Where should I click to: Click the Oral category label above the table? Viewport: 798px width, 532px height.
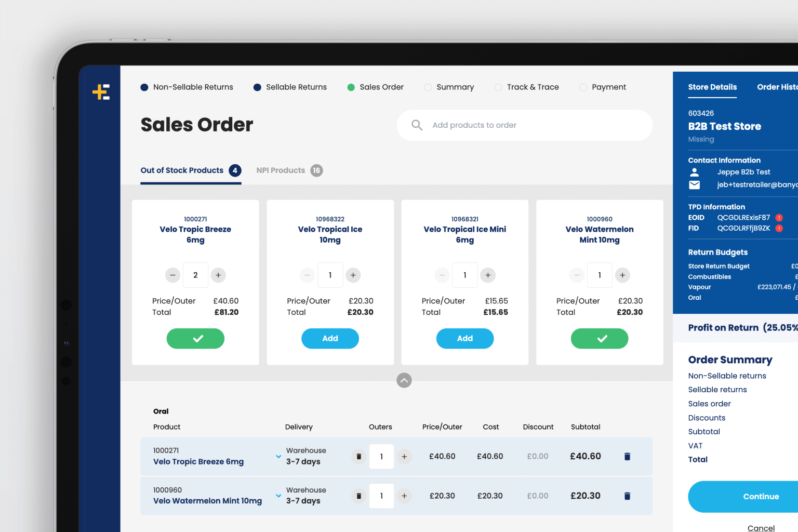click(x=161, y=411)
